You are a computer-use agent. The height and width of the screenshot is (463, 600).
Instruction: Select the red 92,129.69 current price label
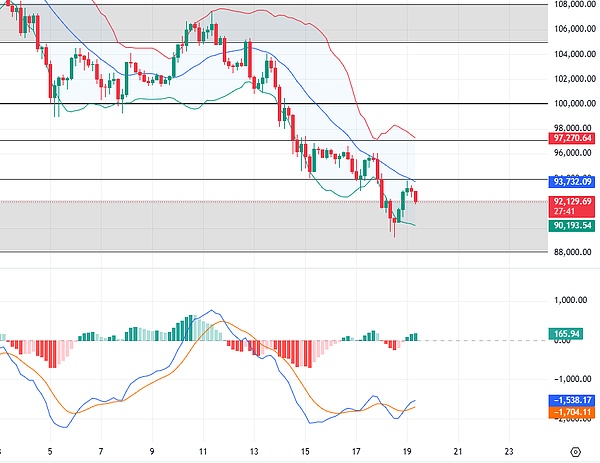[x=572, y=201]
